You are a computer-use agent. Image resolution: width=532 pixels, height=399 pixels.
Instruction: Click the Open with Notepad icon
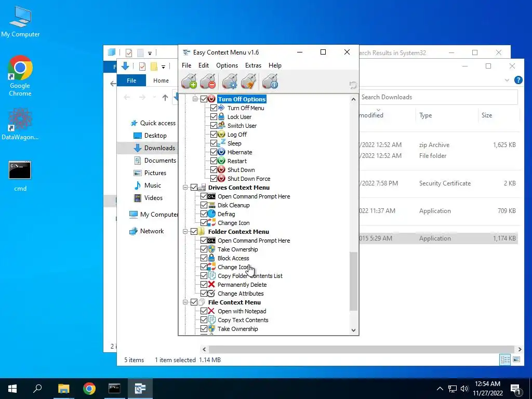[211, 311]
